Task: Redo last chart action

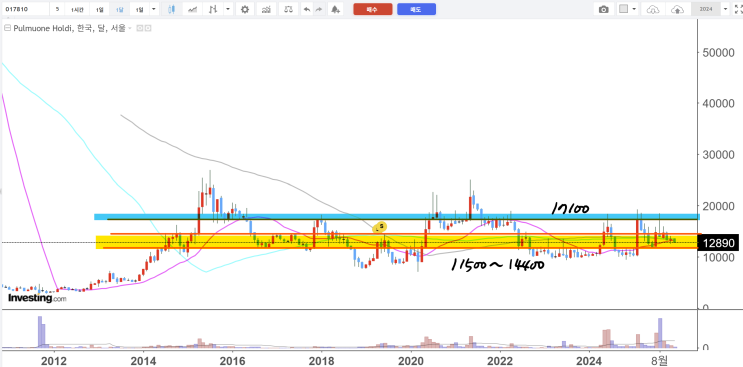Action: (x=319, y=9)
